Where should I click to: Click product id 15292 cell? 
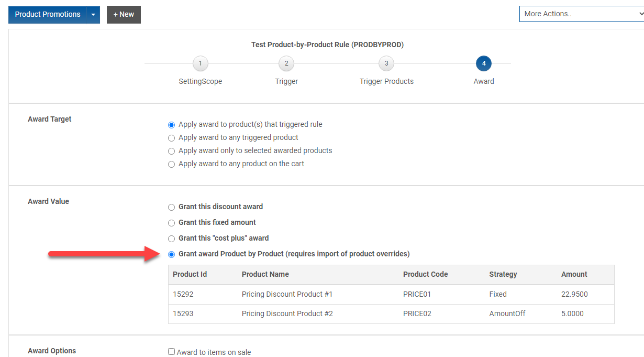click(183, 294)
